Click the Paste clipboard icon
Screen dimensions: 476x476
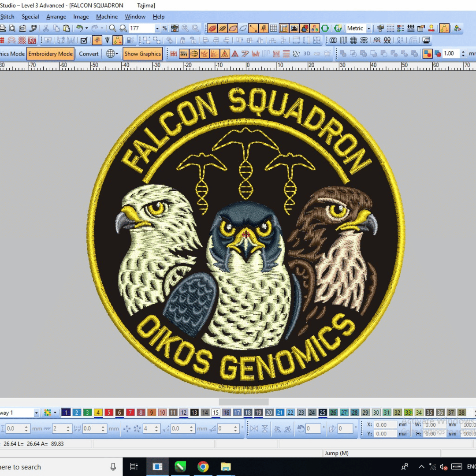[x=66, y=28]
